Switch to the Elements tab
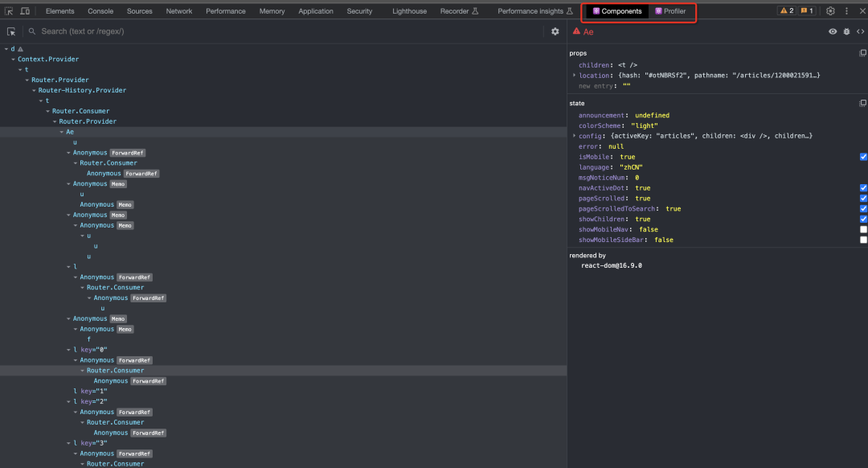 (59, 11)
